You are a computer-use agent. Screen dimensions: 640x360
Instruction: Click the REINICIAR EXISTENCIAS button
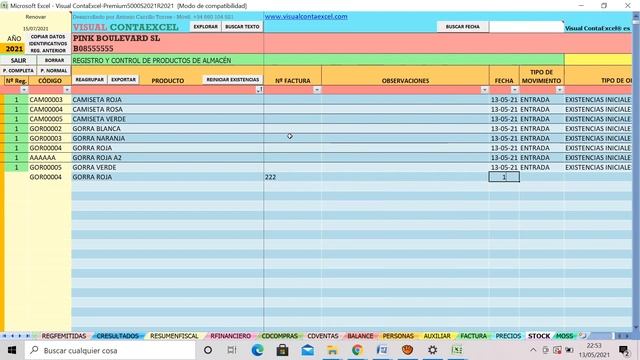tap(233, 80)
